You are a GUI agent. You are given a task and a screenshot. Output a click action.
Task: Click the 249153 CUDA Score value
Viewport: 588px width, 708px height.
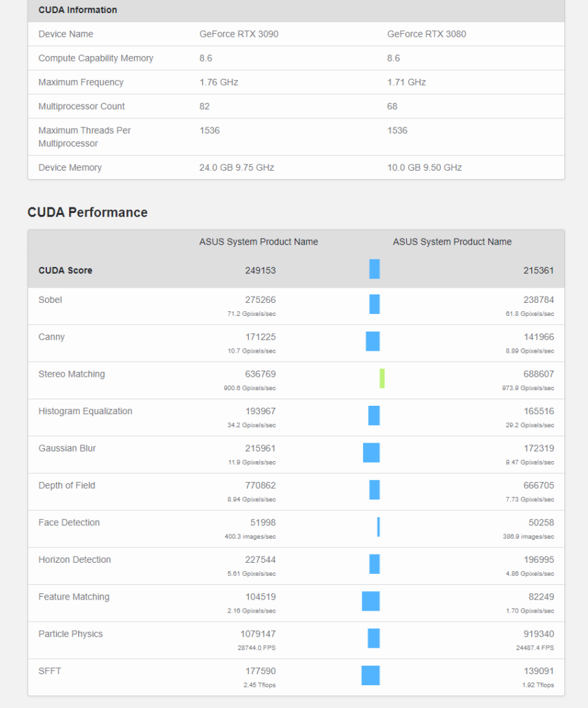260,270
